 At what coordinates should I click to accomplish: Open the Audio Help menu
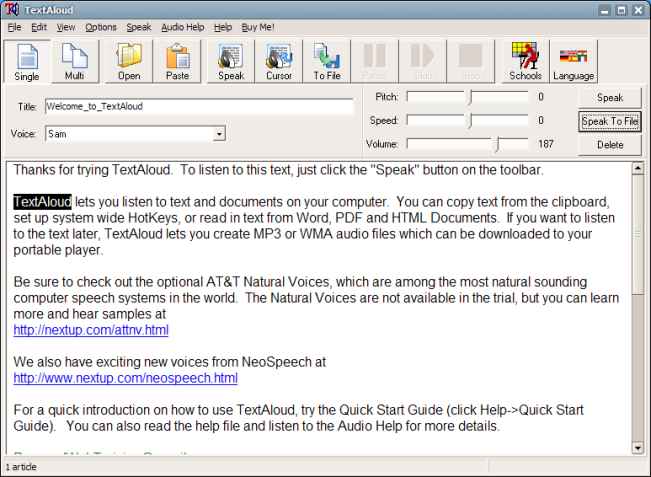point(182,27)
